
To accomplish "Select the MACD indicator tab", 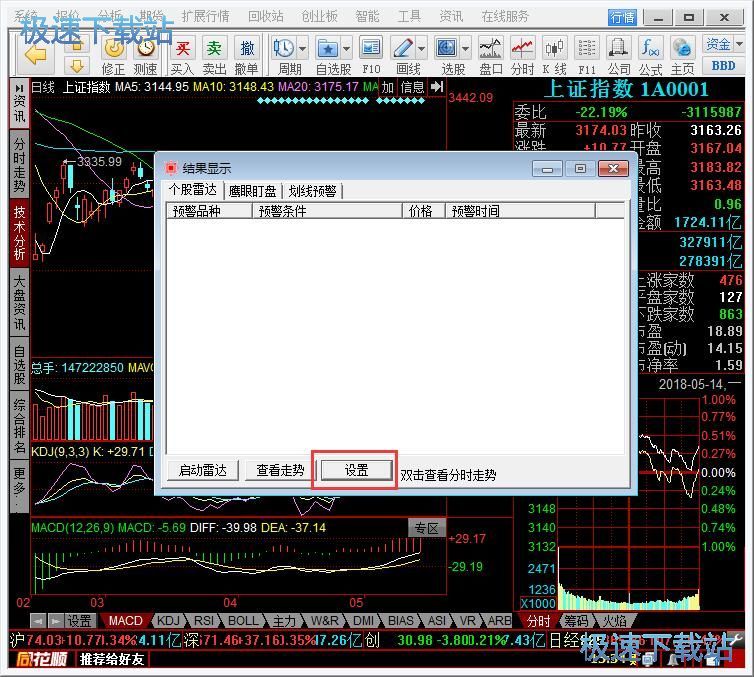I will point(125,621).
